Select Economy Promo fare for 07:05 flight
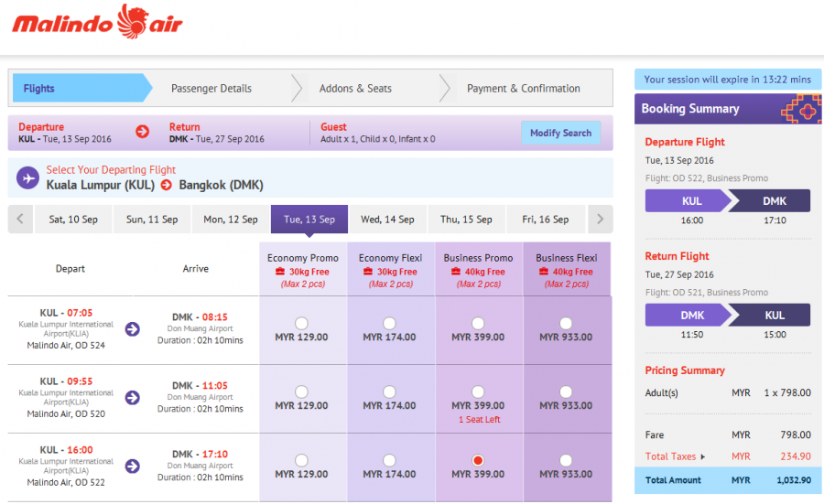Viewport: 824px width, 504px height. 302,324
